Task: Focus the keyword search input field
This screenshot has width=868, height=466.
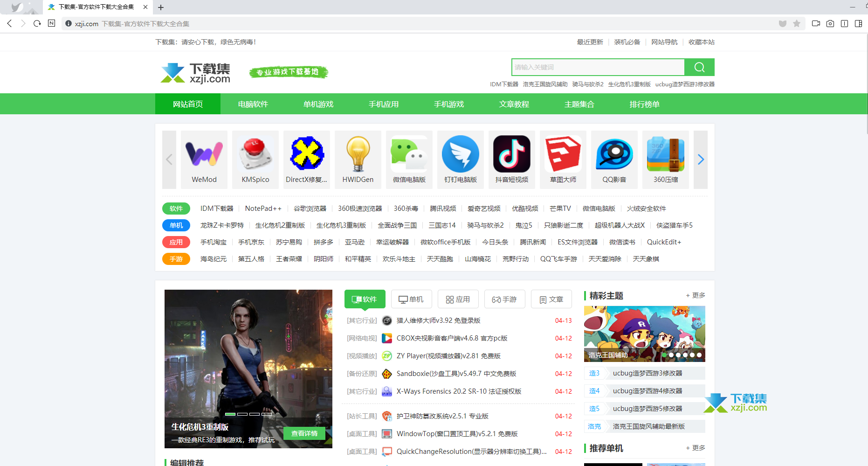Action: click(598, 67)
